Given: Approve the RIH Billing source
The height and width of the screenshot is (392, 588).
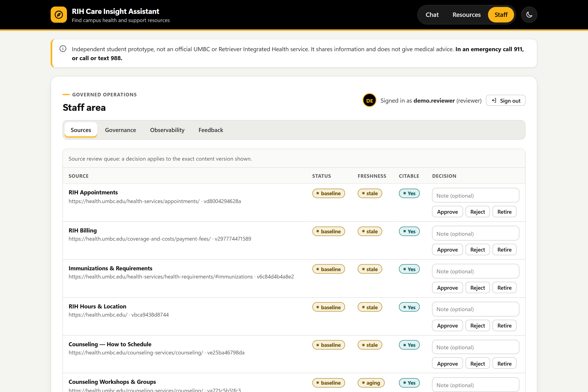Looking at the screenshot, I should pos(447,250).
